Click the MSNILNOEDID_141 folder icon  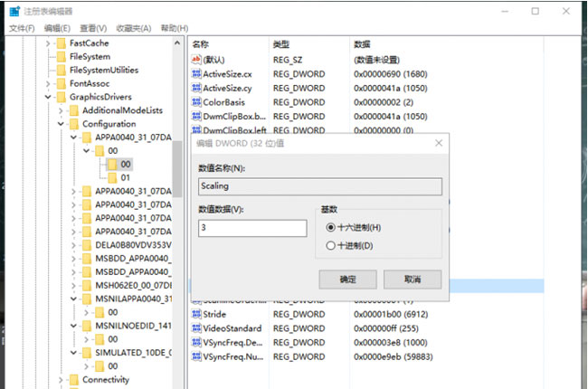87,326
